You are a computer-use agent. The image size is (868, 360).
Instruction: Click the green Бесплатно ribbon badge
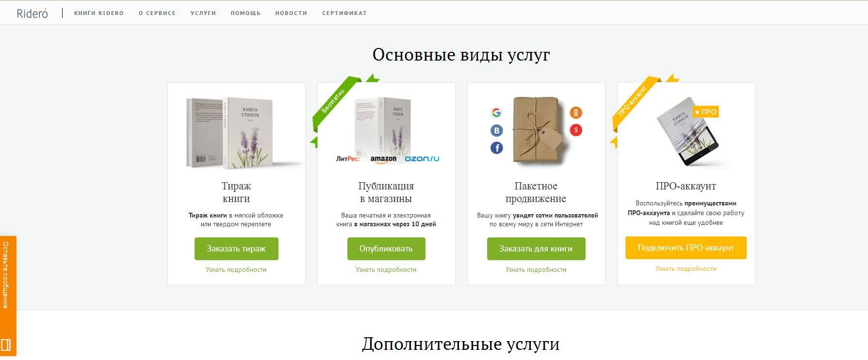click(335, 105)
